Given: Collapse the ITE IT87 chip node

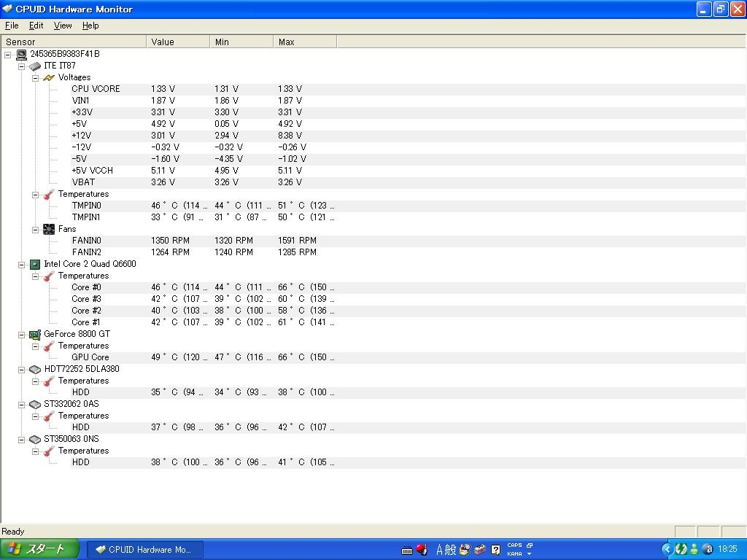Looking at the screenshot, I should tap(21, 66).
